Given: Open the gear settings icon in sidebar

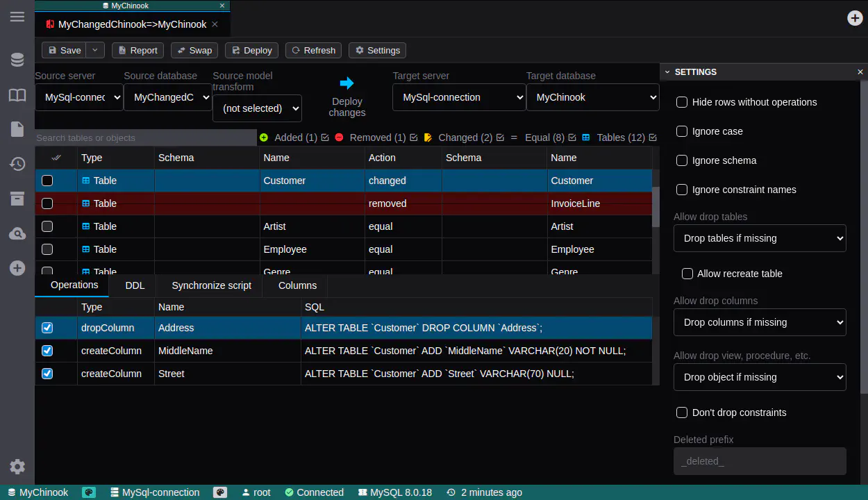Looking at the screenshot, I should pyautogui.click(x=17, y=467).
